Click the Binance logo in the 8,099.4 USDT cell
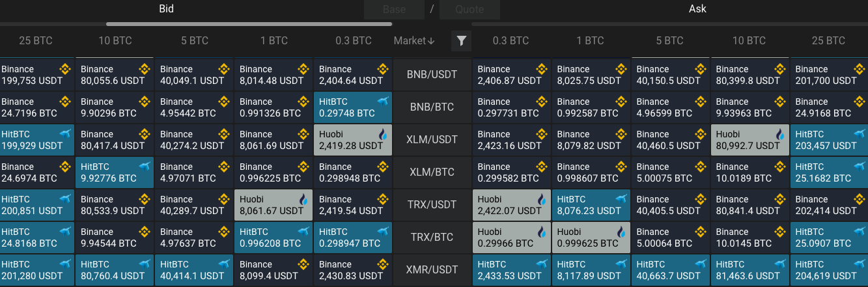Screen dimensions: 868x287 [303, 264]
